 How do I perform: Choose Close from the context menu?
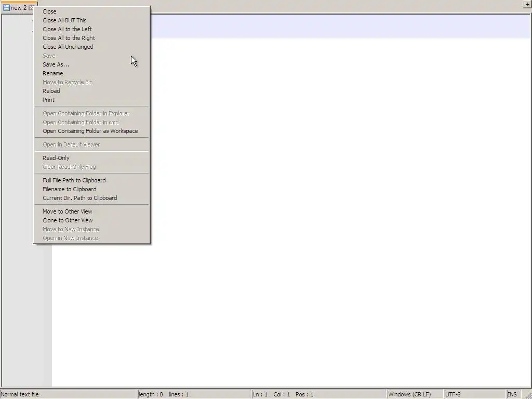coord(92,11)
